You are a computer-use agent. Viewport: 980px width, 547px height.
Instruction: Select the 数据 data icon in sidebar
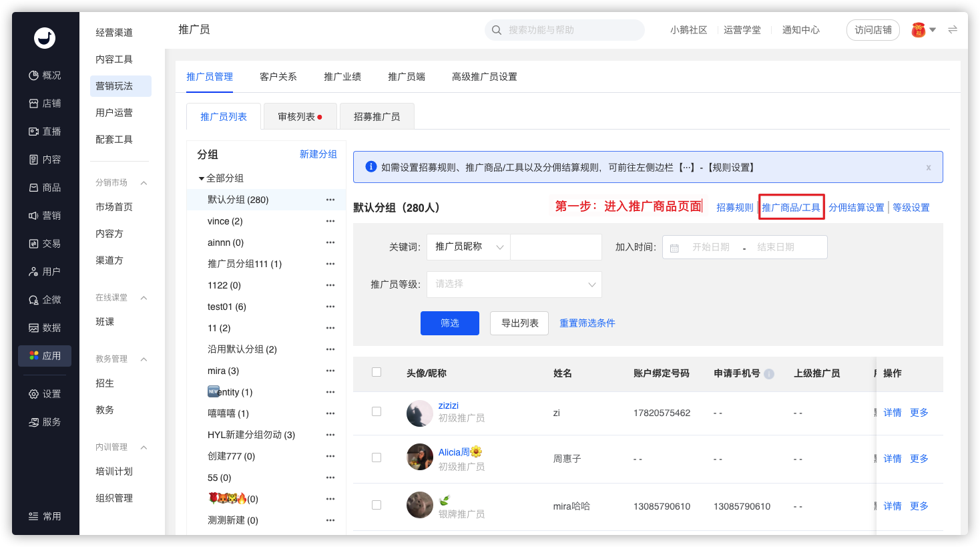pyautogui.click(x=33, y=328)
